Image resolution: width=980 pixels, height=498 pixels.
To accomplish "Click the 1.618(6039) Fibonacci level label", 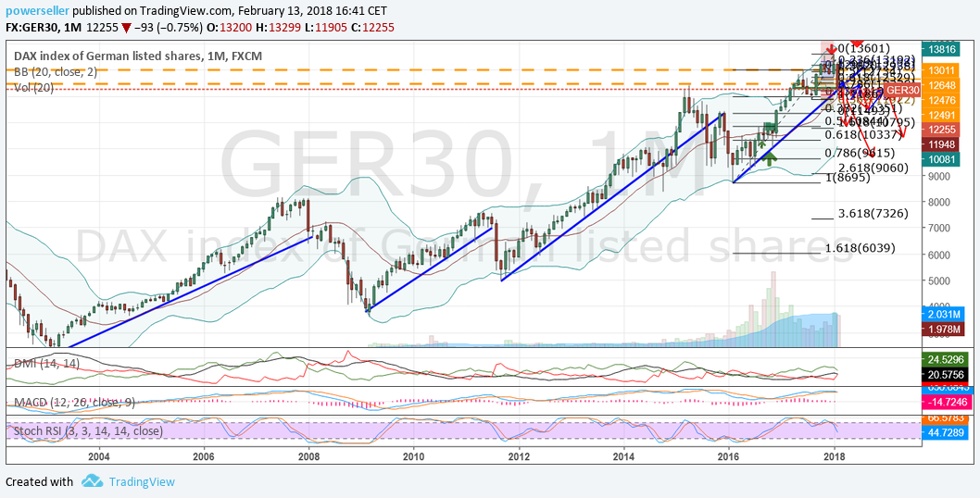I will [x=861, y=249].
